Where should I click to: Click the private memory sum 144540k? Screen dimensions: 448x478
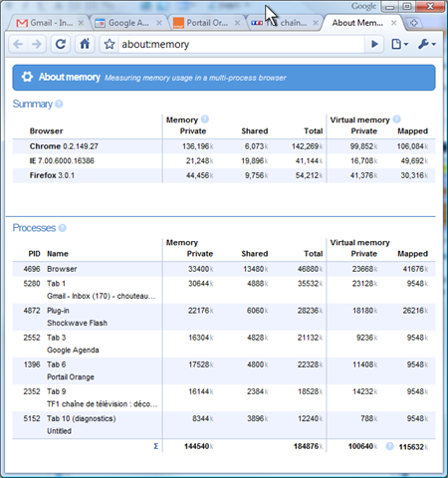click(x=199, y=446)
